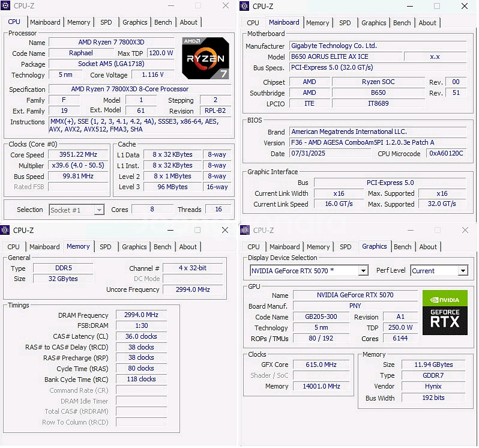The image size is (479, 448).
Task: Close the Mainboard tab window
Action: pyautogui.click(x=465, y=6)
